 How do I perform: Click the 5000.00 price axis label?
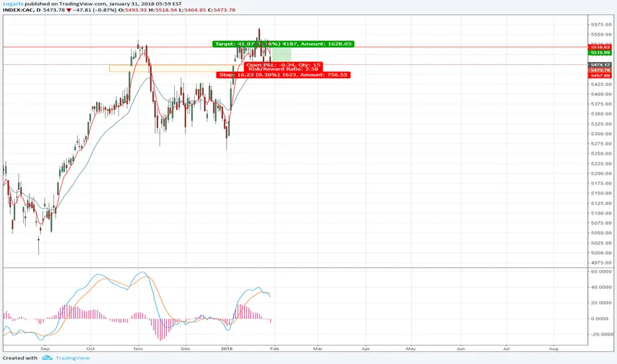601,253
